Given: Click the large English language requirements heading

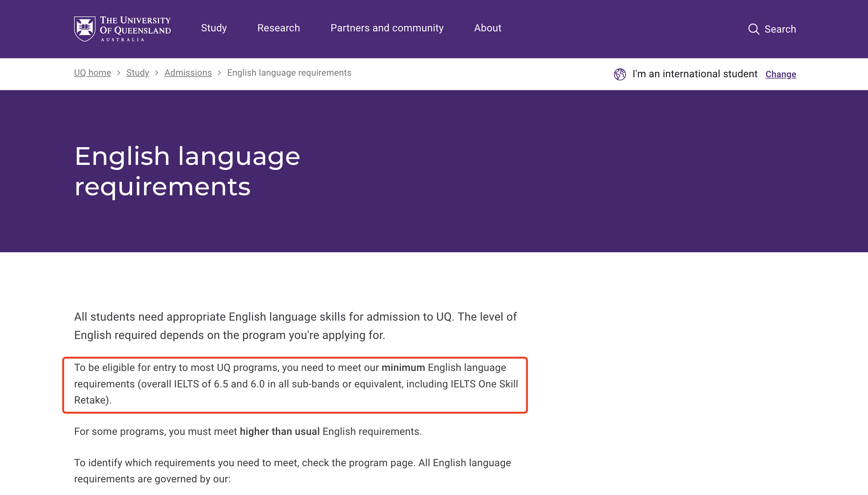Looking at the screenshot, I should tap(187, 171).
